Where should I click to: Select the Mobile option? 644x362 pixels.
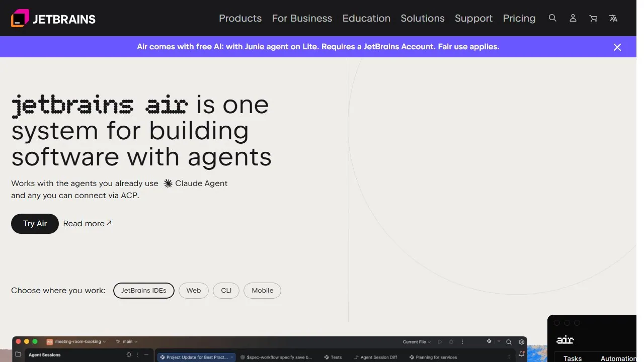tap(263, 291)
